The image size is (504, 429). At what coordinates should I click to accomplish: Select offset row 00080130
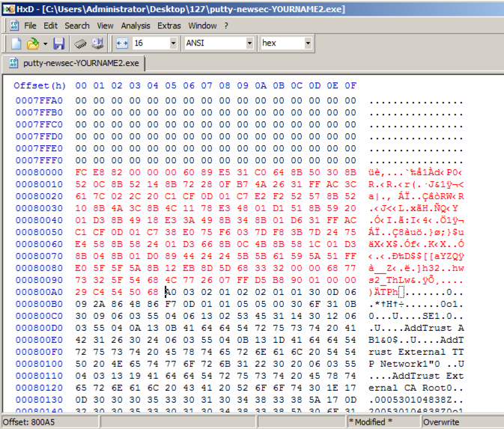click(39, 400)
